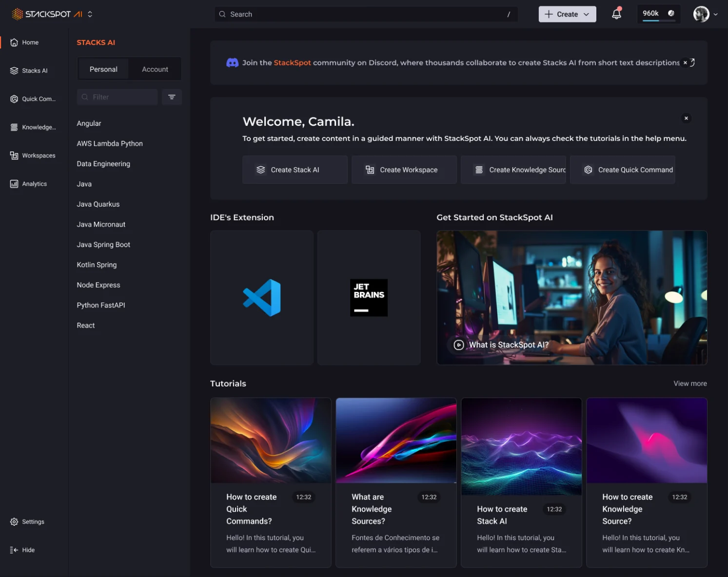
Task: Select the Java Spring Boot stack
Action: pyautogui.click(x=103, y=245)
